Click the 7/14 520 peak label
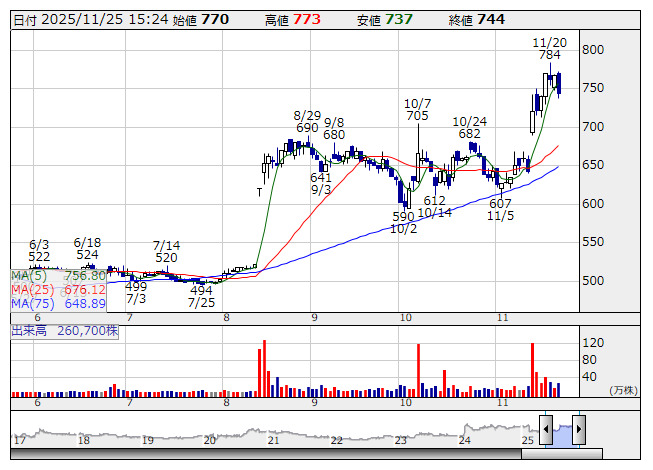Viewport: 653px width, 470px height. (x=166, y=251)
